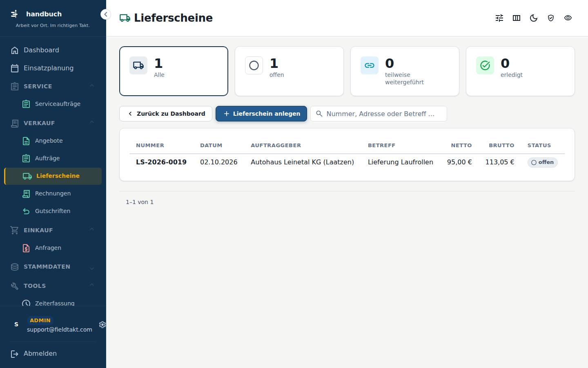Click the truck icon in Alle card
588x368 pixels.
pos(138,65)
